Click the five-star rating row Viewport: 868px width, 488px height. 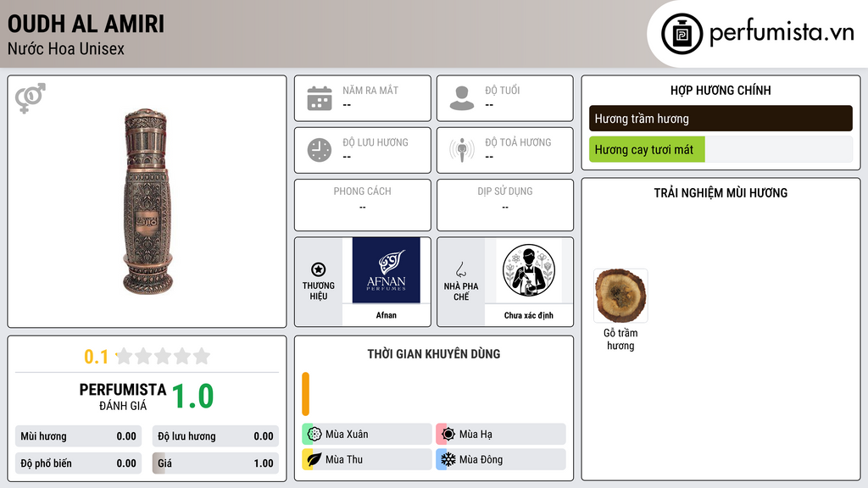[163, 356]
